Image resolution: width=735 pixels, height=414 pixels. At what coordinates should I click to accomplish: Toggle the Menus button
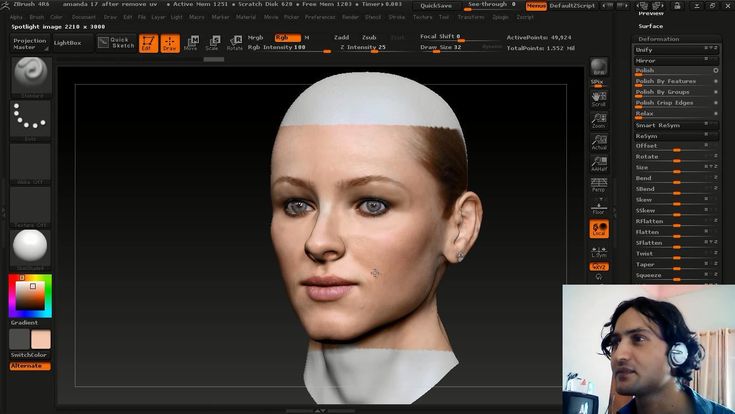click(536, 6)
